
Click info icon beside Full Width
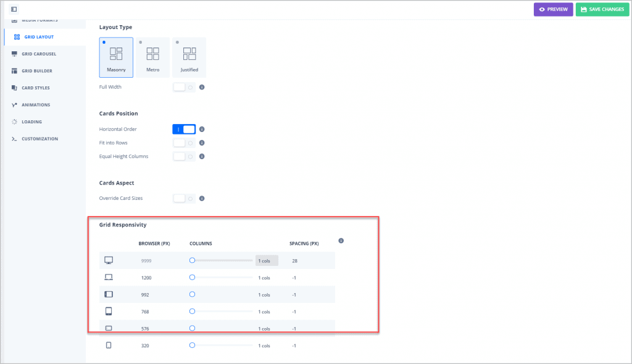point(202,87)
